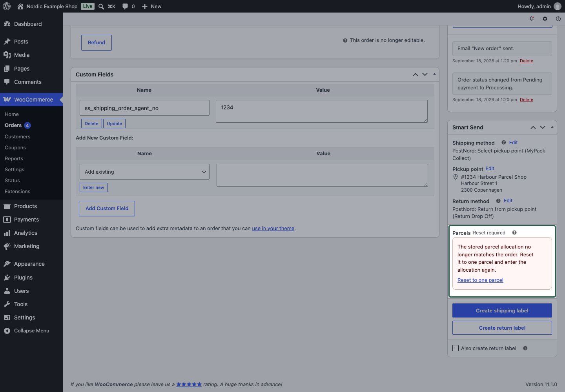565x392 pixels.
Task: Move Custom Fields panel up
Action: [415, 74]
